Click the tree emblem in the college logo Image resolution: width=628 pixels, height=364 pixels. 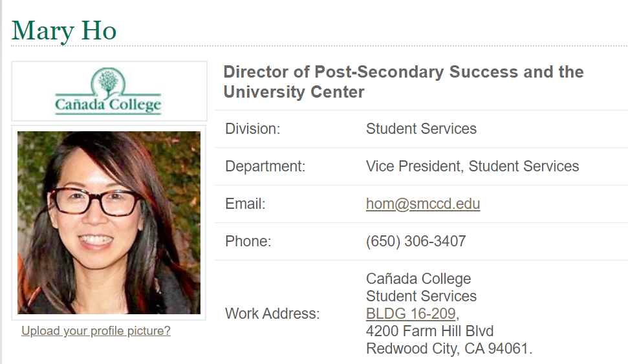click(107, 81)
